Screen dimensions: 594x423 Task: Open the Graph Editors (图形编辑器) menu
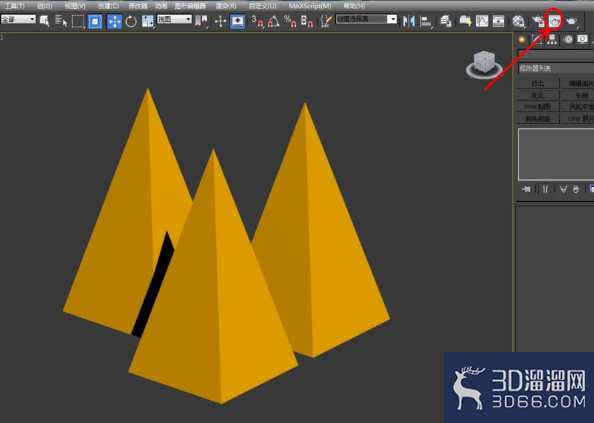(190, 6)
